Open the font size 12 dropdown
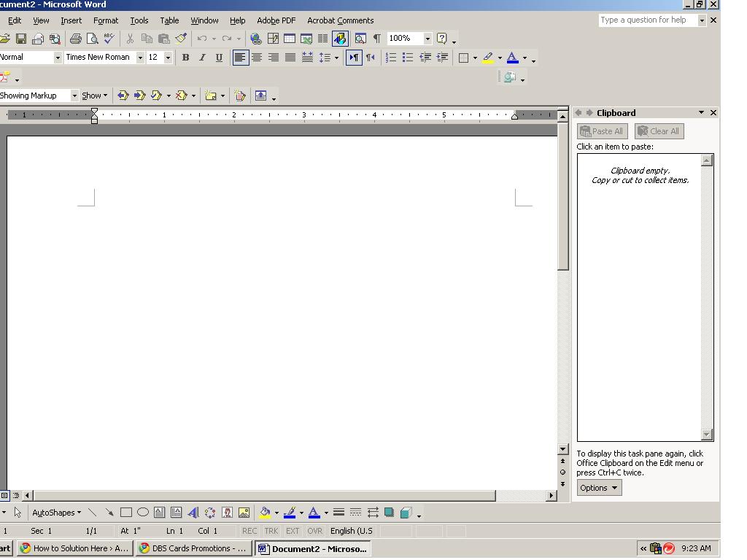747x560 pixels. (168, 58)
